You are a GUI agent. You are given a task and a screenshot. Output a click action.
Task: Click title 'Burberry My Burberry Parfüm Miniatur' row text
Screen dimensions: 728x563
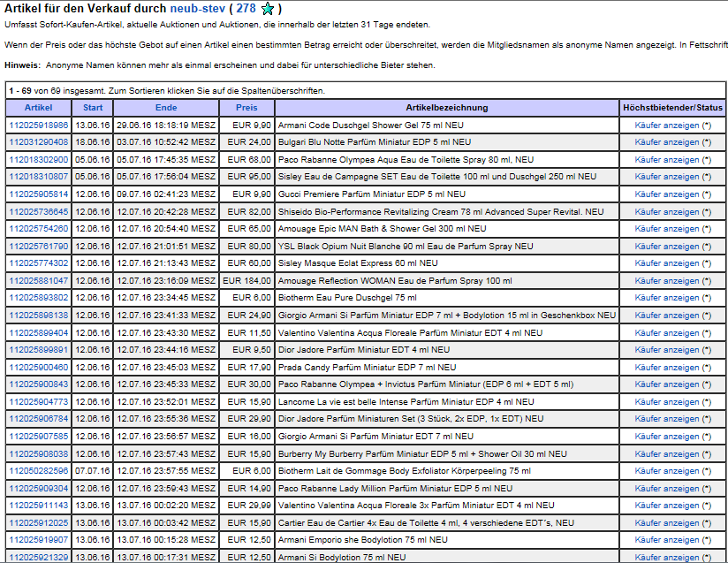pos(422,453)
